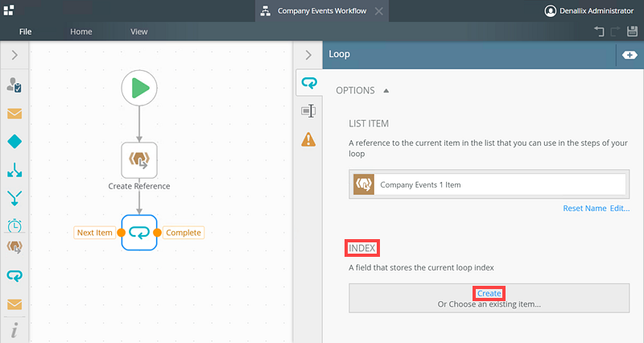
Task: Open the app launcher grid icon
Action: click(x=9, y=10)
